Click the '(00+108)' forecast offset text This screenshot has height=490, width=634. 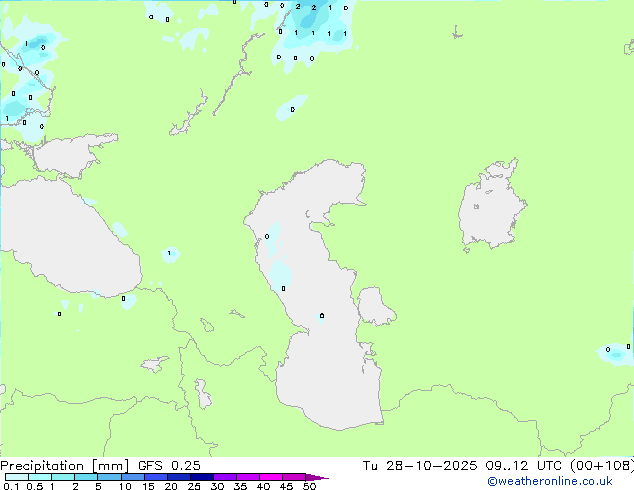pos(602,466)
